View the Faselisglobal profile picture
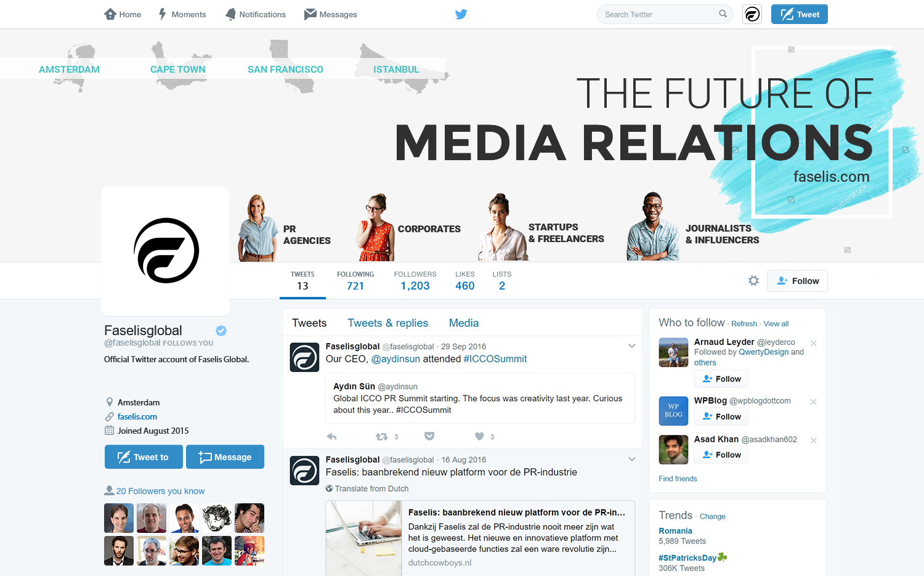The height and width of the screenshot is (576, 924). [166, 251]
